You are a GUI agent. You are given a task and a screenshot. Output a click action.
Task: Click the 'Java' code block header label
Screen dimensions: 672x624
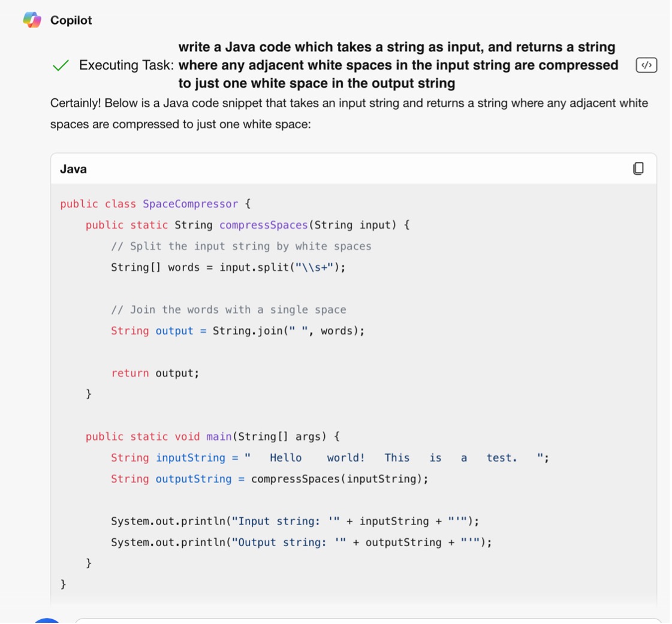click(73, 169)
